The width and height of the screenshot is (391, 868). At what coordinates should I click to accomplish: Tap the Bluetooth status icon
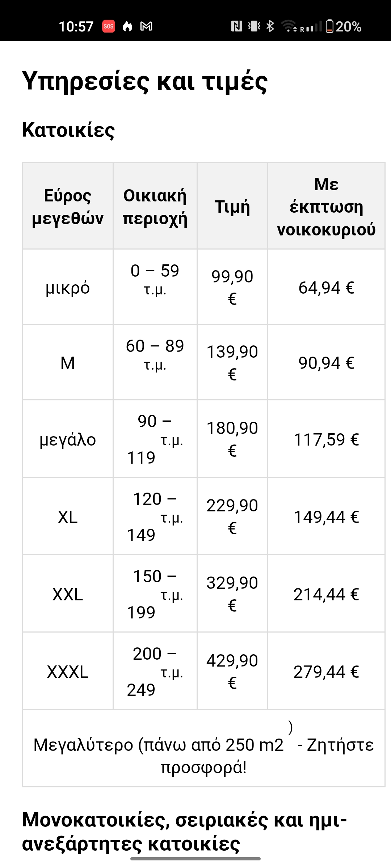coord(270,26)
